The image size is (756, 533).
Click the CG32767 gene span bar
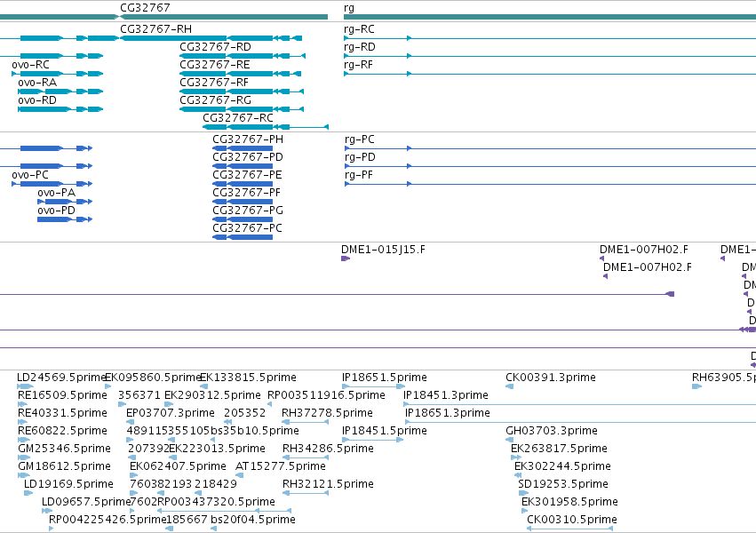tap(224, 18)
